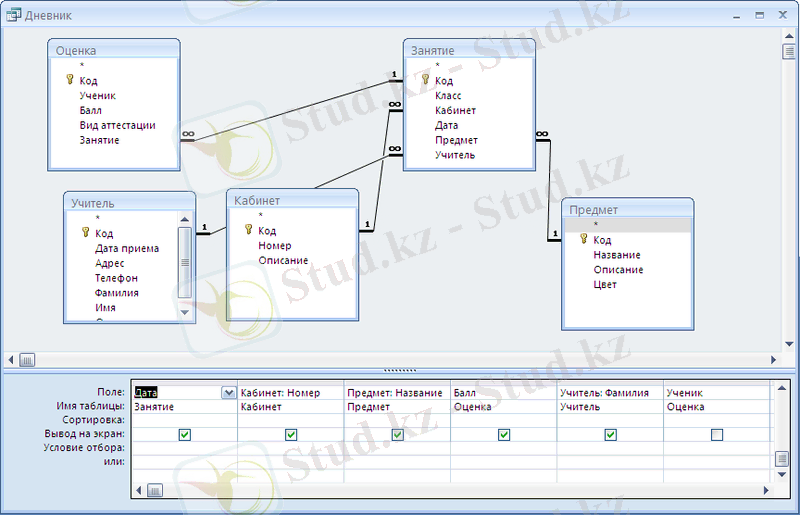Select the Учитель table title bar
Screen dimensions: 800x515
130,203
